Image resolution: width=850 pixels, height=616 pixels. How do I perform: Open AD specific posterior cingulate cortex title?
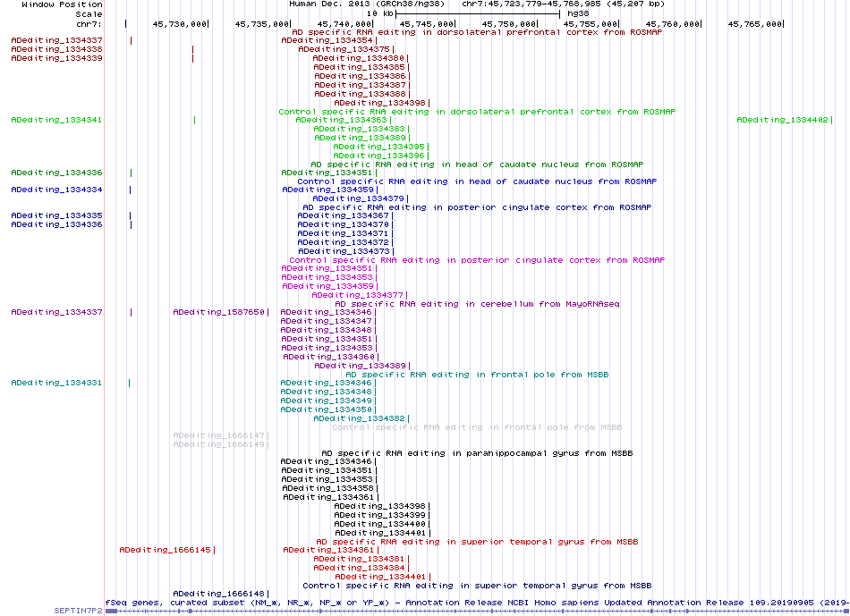pos(477,207)
